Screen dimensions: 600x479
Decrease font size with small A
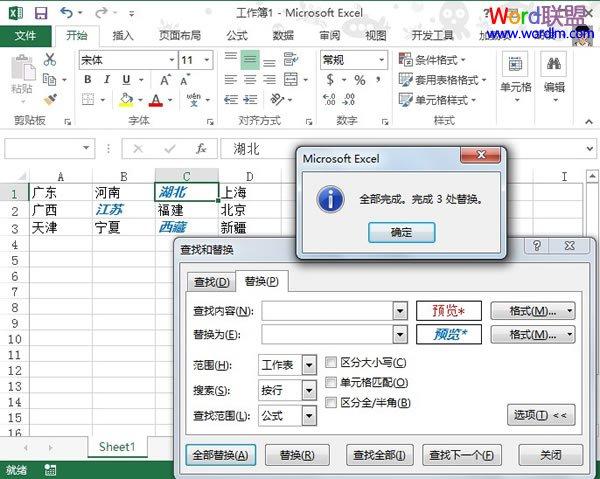[x=184, y=80]
